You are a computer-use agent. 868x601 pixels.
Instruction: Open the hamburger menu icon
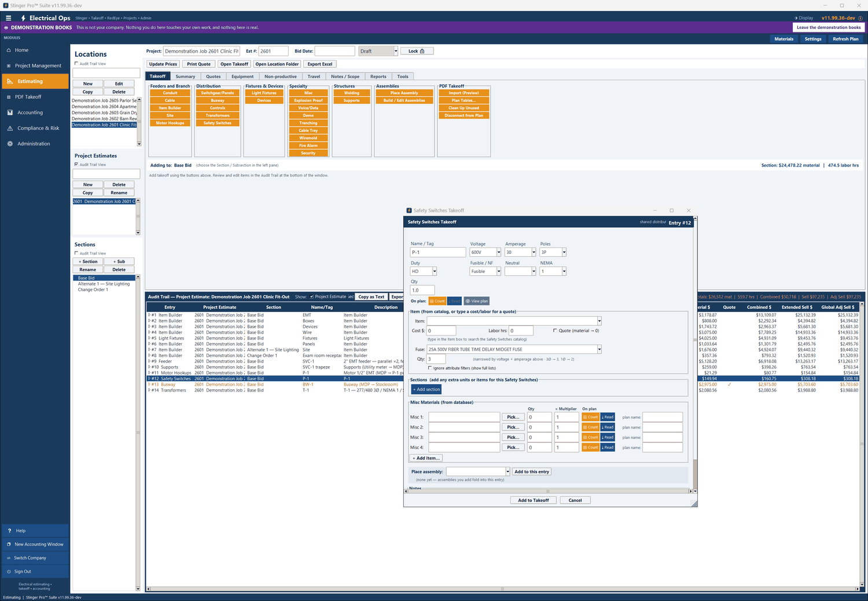[x=8, y=18]
